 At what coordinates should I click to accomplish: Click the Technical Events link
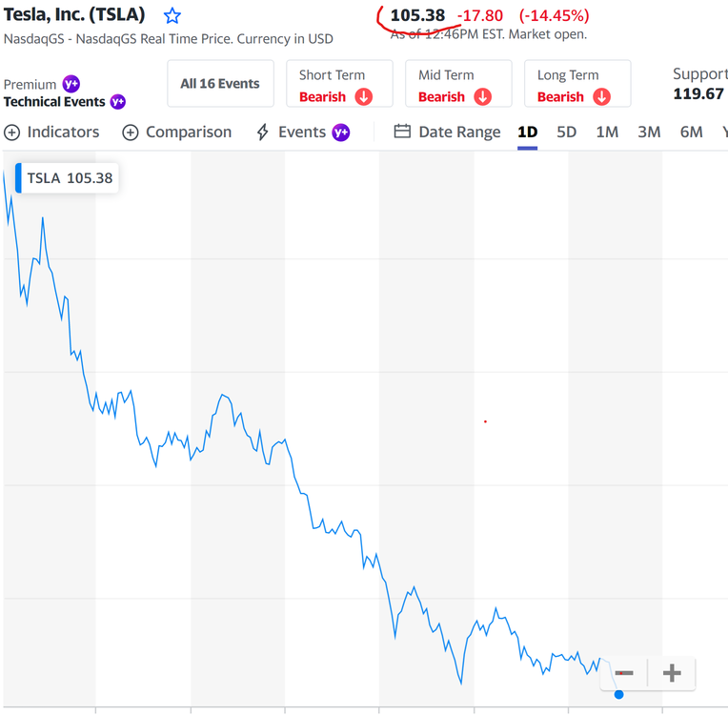pos(54,102)
